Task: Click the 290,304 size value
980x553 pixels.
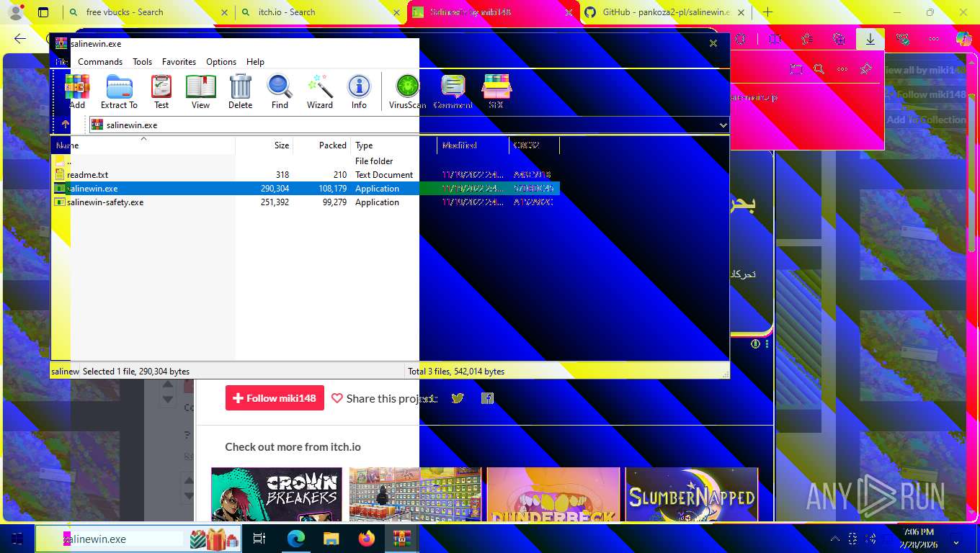Action: click(275, 189)
